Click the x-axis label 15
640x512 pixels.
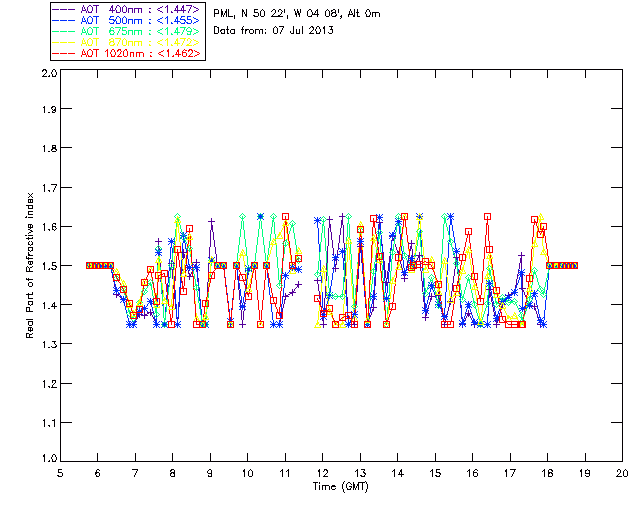click(x=435, y=473)
